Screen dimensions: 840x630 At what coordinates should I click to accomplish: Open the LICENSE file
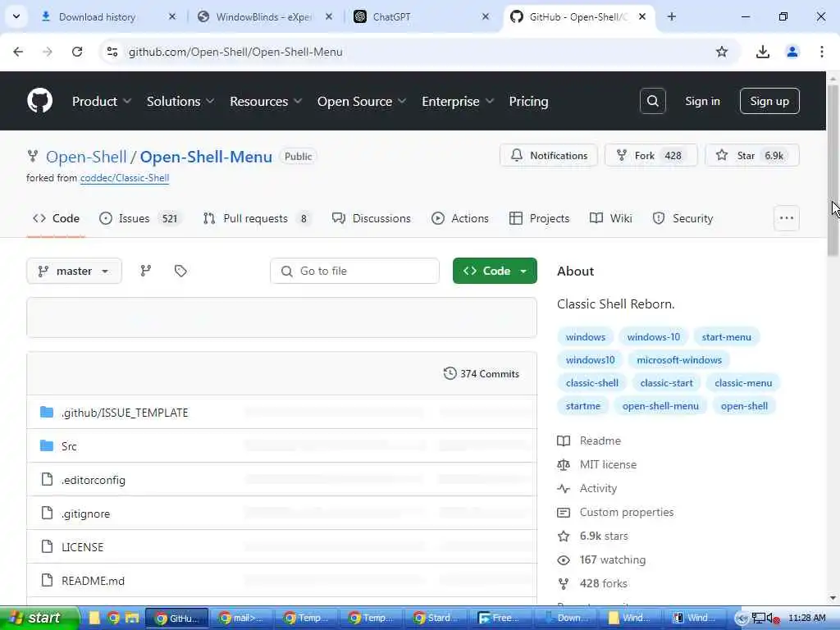(x=83, y=547)
